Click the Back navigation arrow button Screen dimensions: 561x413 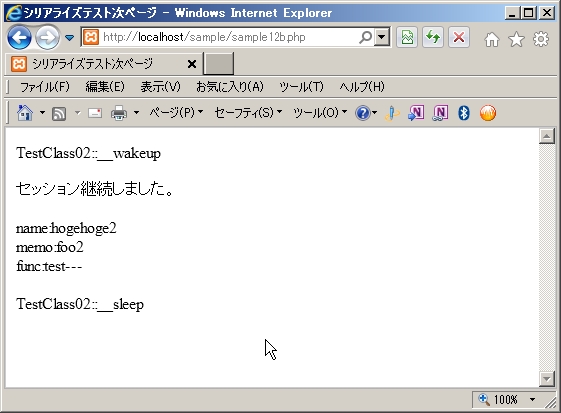click(19, 37)
